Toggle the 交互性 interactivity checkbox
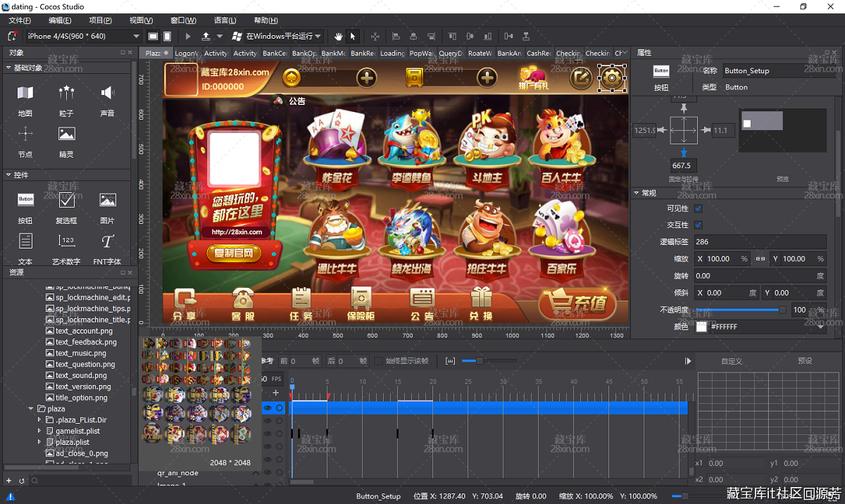This screenshot has height=504, width=845. pos(699,225)
